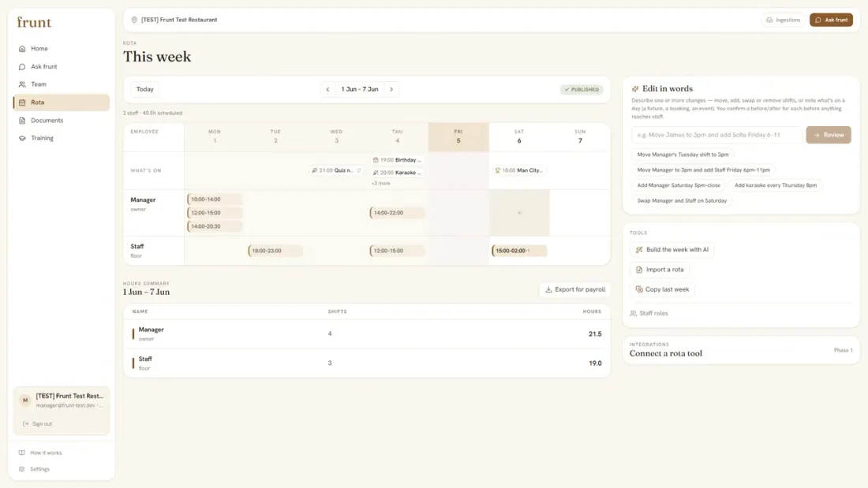Click the location pin icon

(x=134, y=20)
